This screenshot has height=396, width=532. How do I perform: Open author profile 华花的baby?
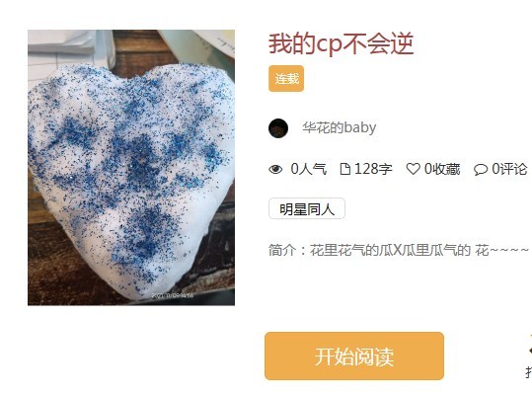(340, 128)
